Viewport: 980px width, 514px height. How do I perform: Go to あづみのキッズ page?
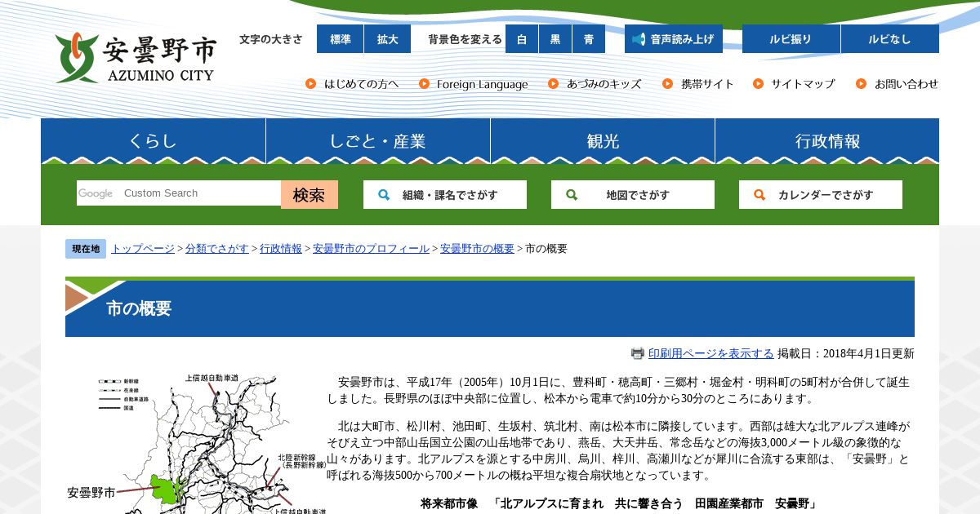pos(604,84)
